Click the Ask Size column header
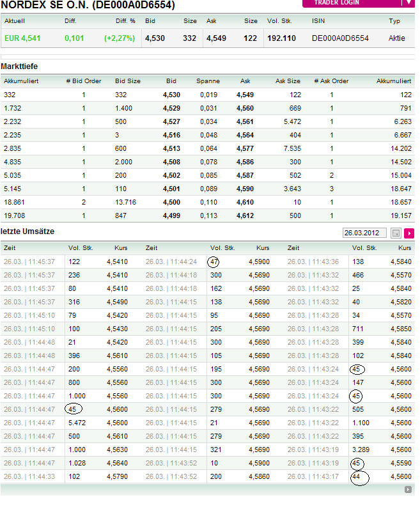Viewport: 420px width, 509px height. [x=288, y=81]
